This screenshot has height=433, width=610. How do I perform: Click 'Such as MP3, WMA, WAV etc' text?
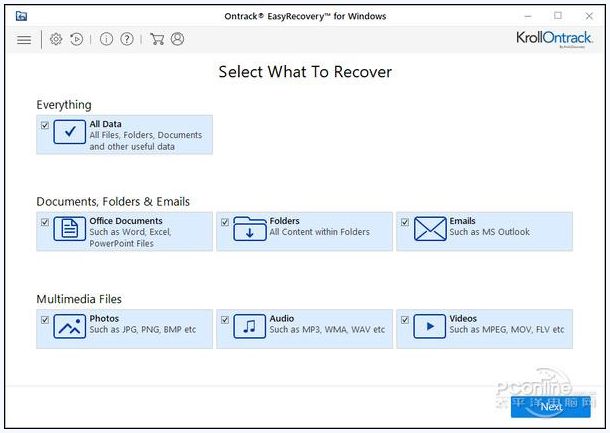tap(327, 330)
